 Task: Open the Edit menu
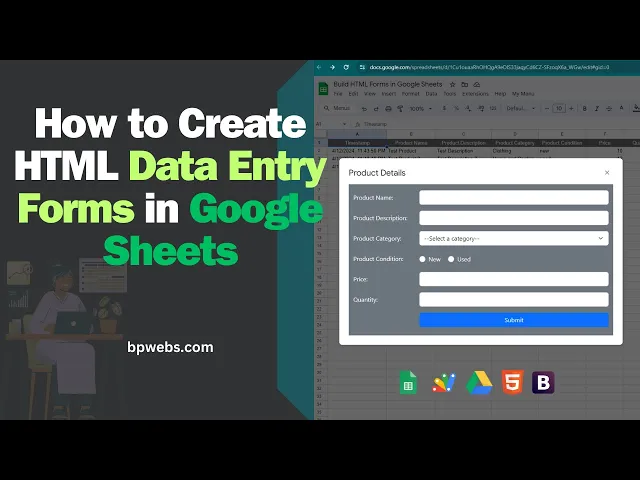[x=353, y=94]
